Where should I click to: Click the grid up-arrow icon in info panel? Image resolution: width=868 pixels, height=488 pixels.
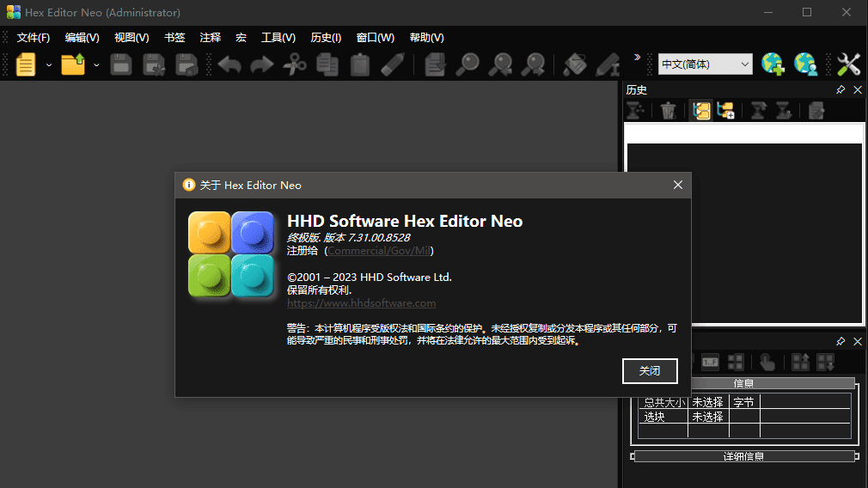pyautogui.click(x=800, y=363)
